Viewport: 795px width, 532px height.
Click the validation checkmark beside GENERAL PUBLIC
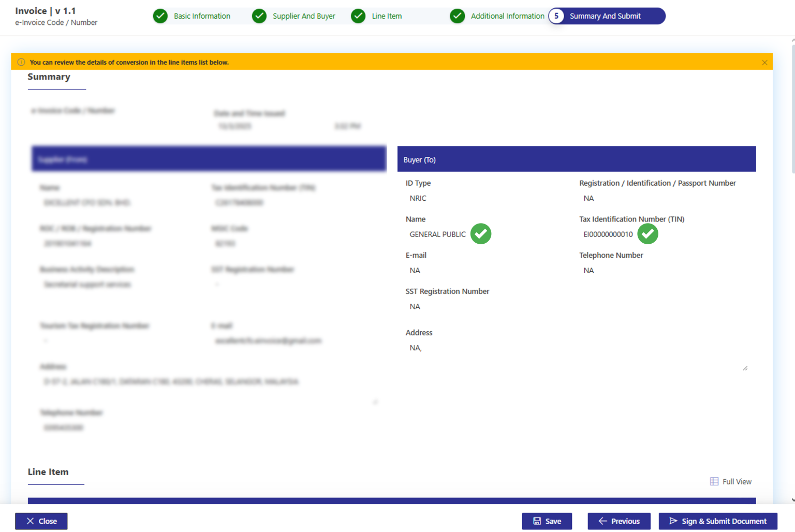coord(480,234)
